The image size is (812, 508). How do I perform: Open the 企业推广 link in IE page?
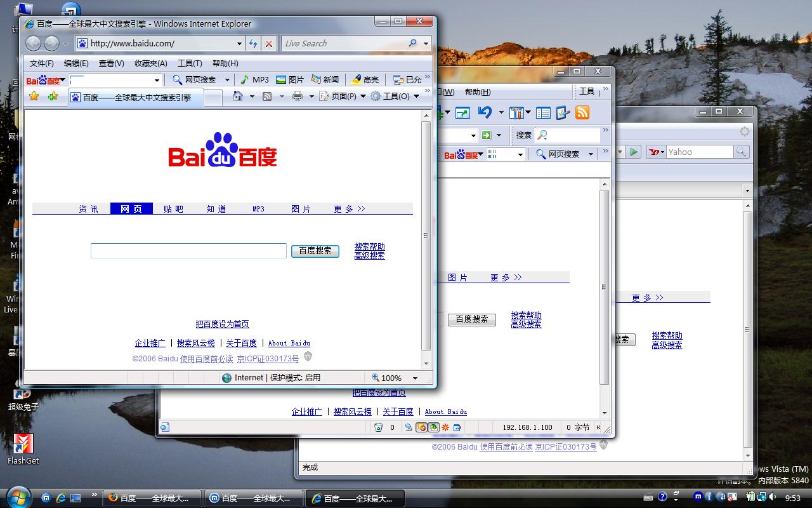[x=150, y=343]
